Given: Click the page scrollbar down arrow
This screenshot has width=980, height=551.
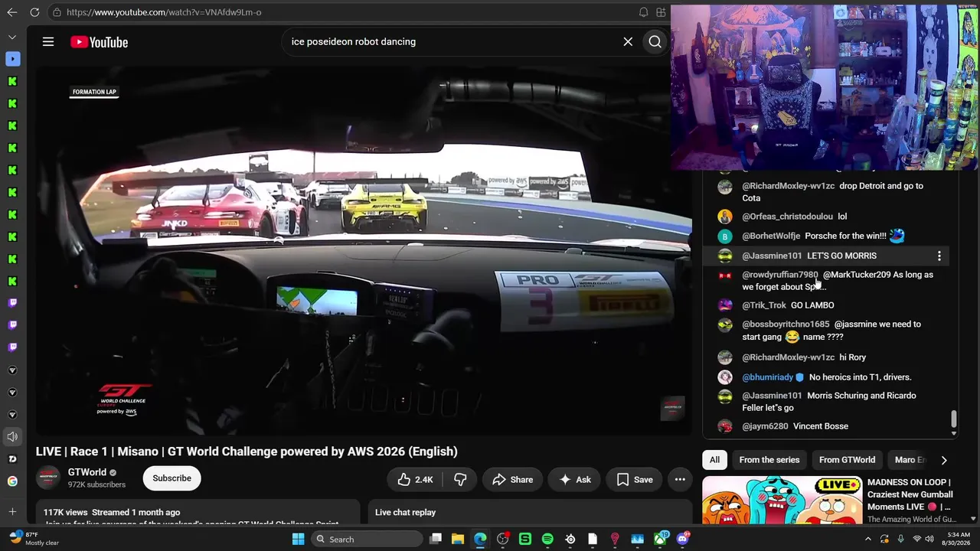Looking at the screenshot, I should 973,519.
